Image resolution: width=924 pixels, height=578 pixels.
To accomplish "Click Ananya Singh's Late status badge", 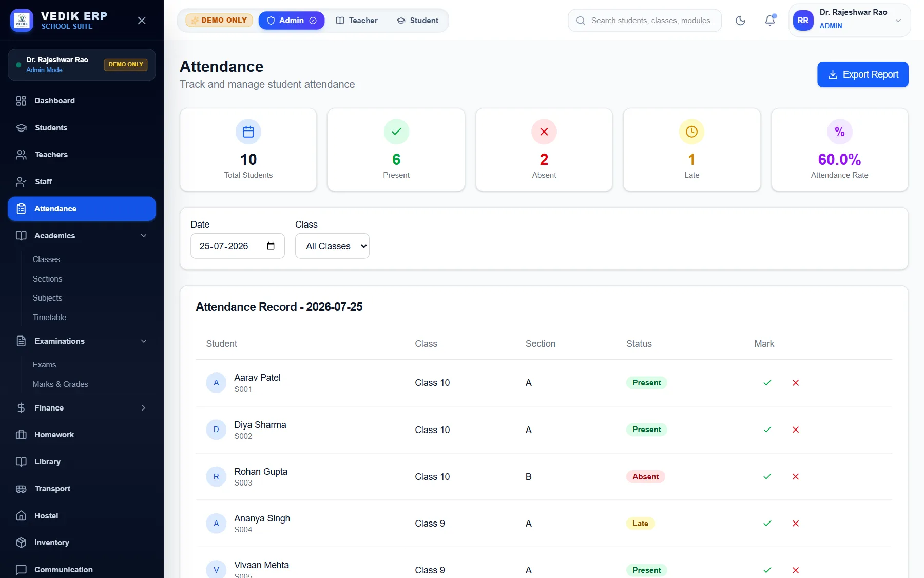I will pos(640,524).
